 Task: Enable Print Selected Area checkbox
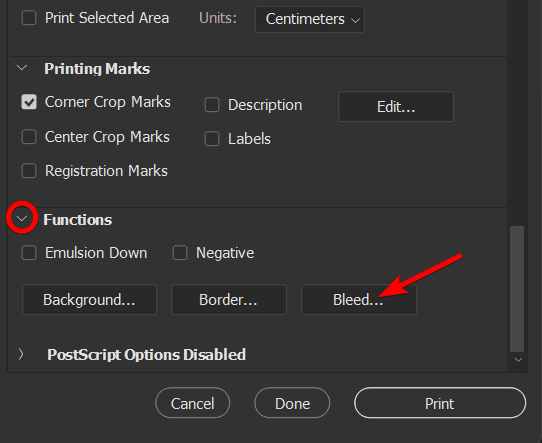(29, 18)
